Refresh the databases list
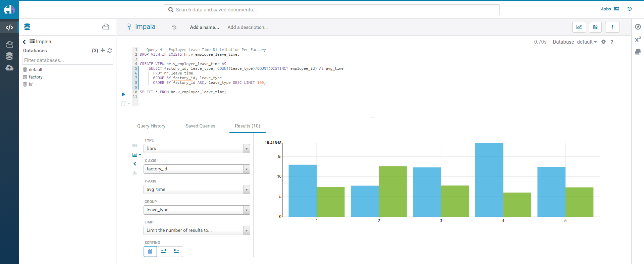644x264 pixels. (109, 50)
